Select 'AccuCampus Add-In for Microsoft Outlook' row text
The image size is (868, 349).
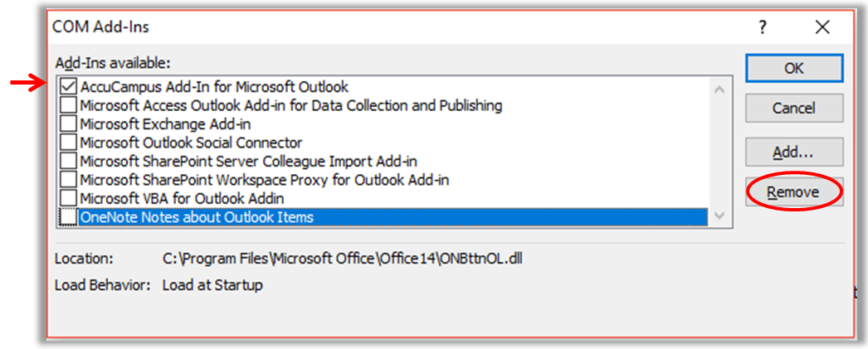click(x=215, y=87)
